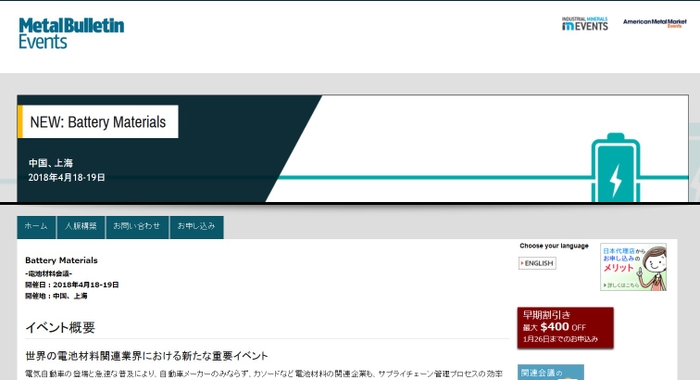Click the 世界の電池材料関連業界 subheading
This screenshot has height=380, width=700.
pos(146,356)
